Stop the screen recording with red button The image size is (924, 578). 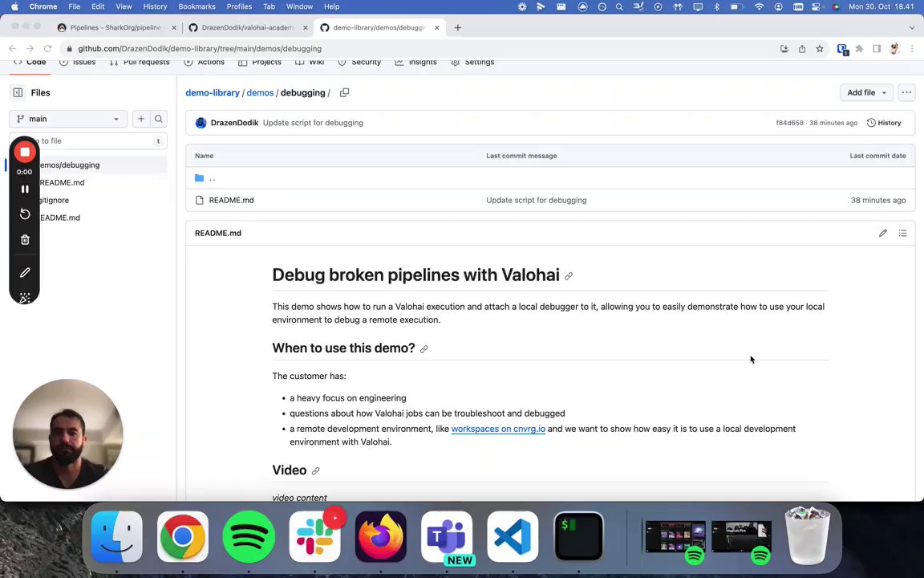25,153
